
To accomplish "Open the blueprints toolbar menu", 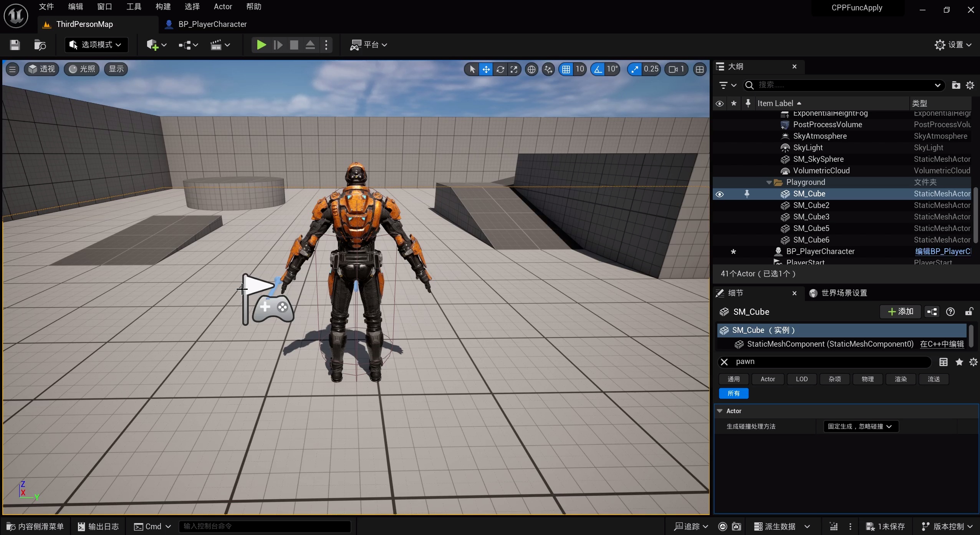I will pos(188,45).
